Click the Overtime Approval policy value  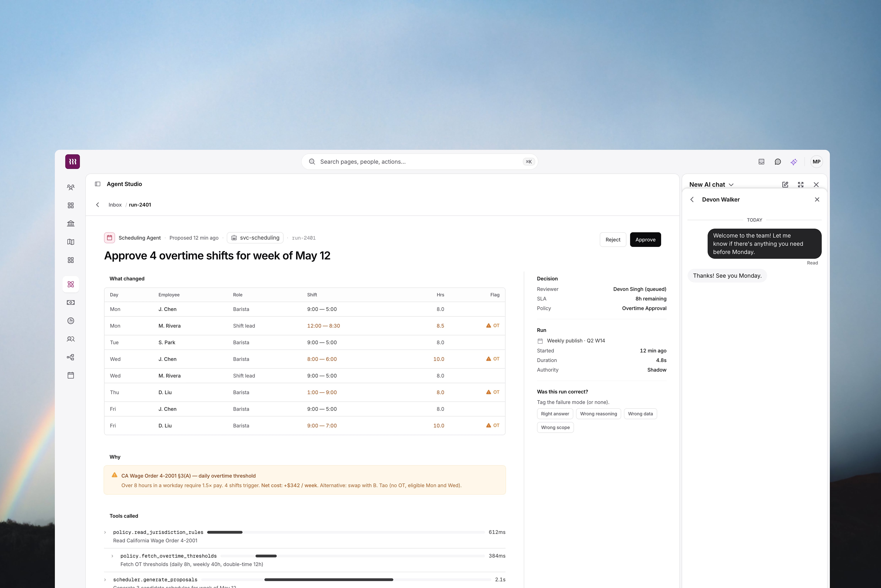[644, 308]
